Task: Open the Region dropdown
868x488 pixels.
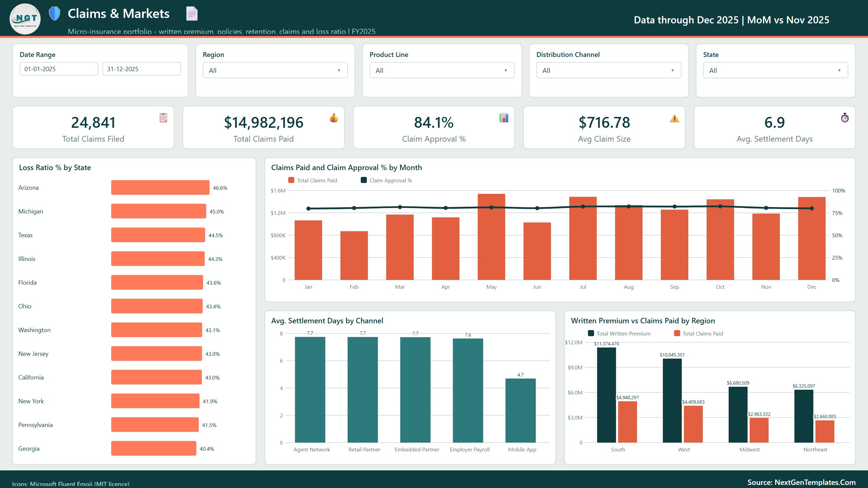Action: tap(275, 70)
